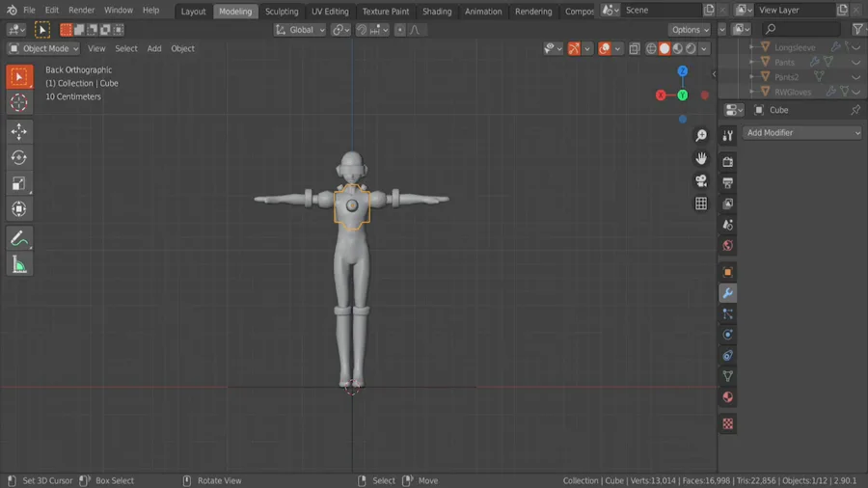Switch to material preview shading
868x488 pixels.
[678, 48]
